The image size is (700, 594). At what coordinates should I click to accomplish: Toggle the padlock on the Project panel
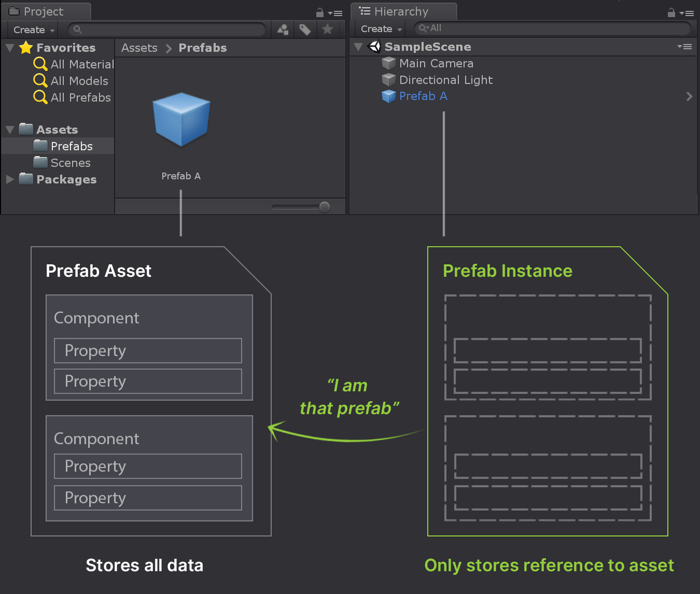click(x=320, y=13)
